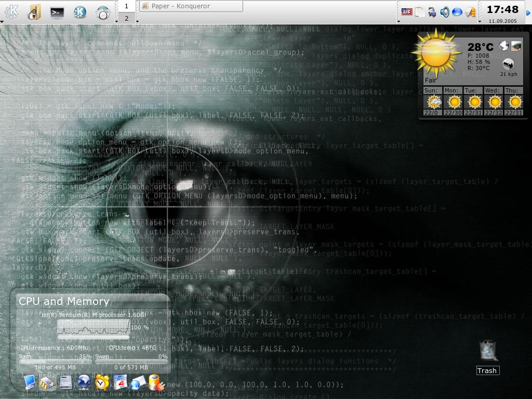
Task: Click the date 11.09.2005 under the clock
Action: pyautogui.click(x=502, y=21)
